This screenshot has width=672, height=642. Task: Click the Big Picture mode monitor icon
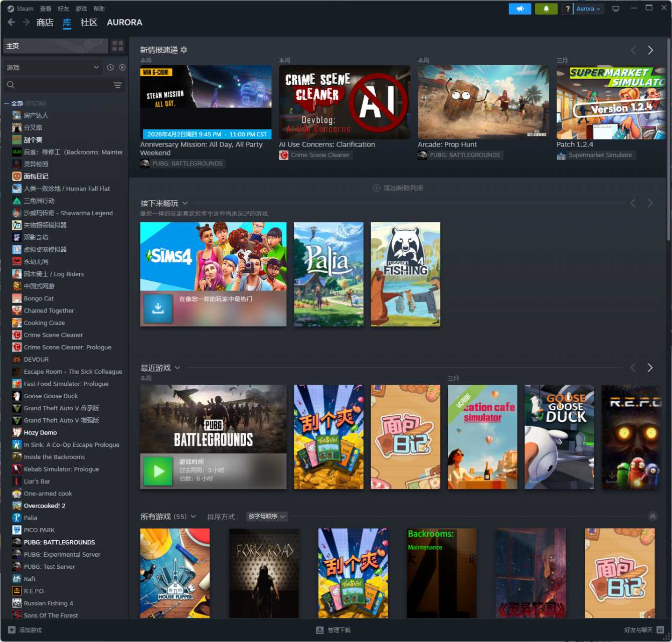pyautogui.click(x=616, y=9)
